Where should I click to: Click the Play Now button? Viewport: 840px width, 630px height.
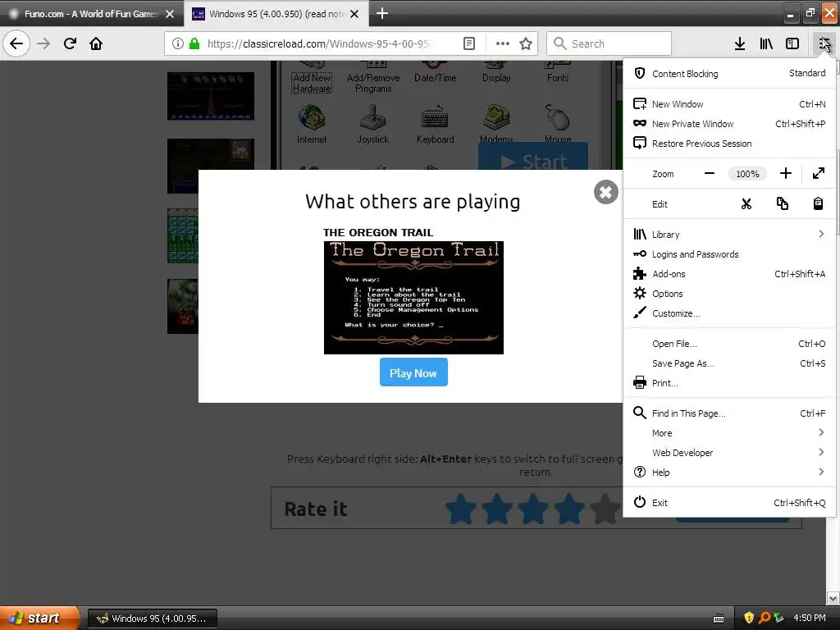click(413, 372)
